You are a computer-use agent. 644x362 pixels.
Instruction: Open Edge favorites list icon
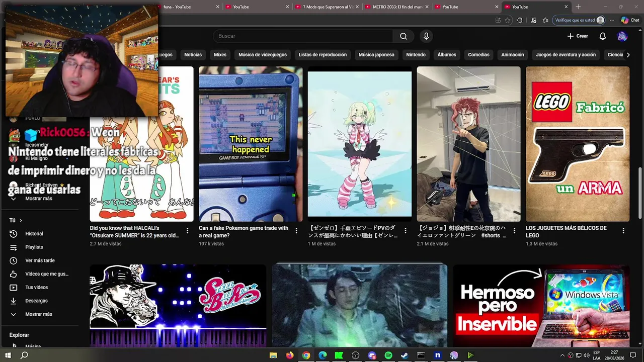[546, 20]
